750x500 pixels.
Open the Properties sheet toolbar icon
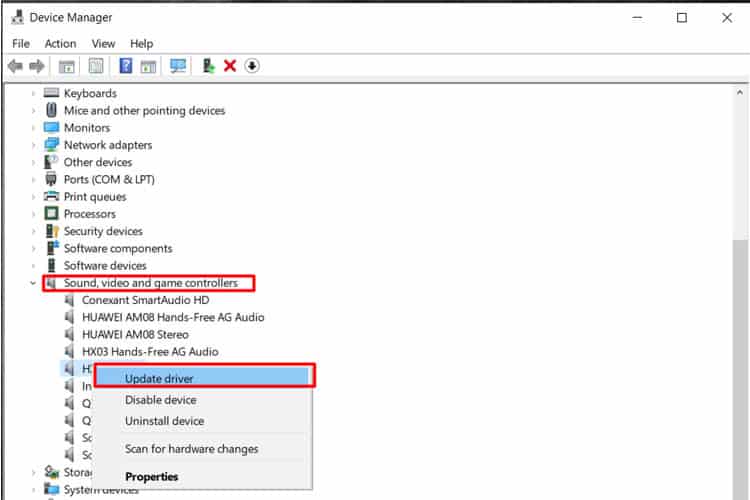(96, 66)
